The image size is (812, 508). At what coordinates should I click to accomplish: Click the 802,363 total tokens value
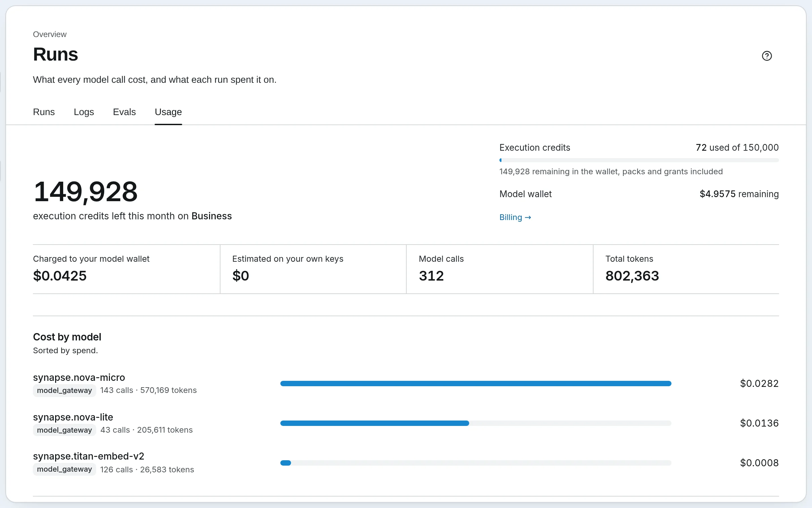click(632, 276)
